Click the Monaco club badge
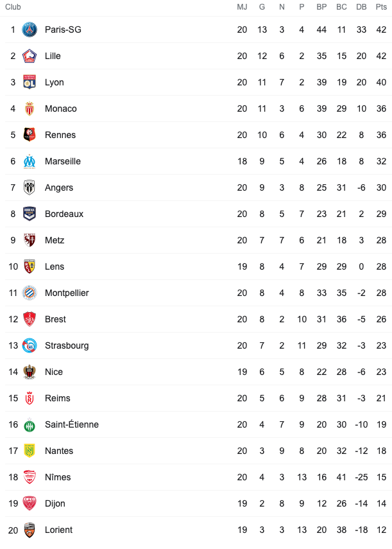 point(30,109)
